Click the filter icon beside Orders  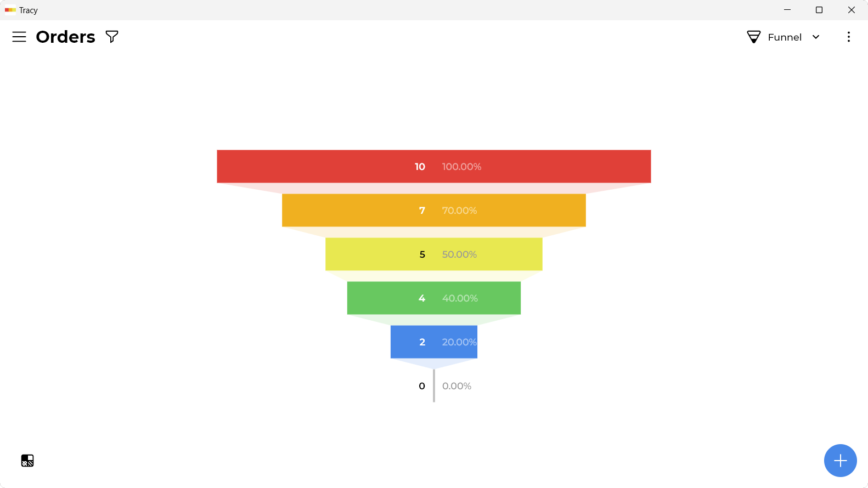pos(112,37)
